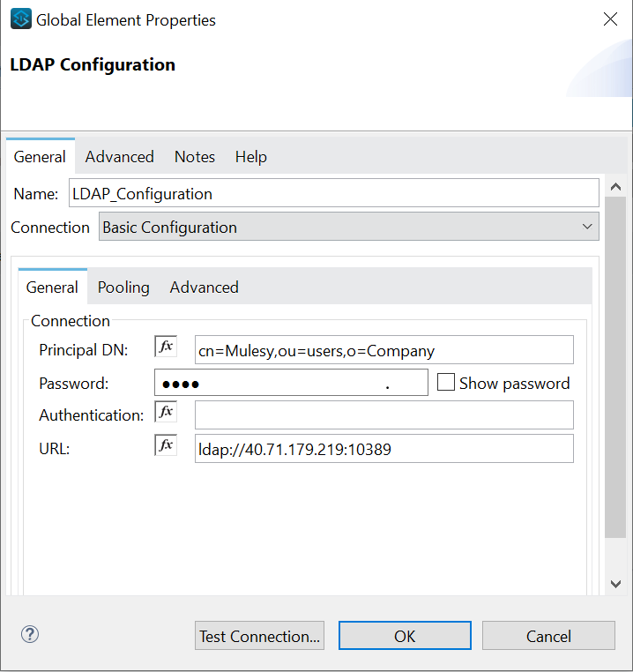633x672 pixels.
Task: Open the Advanced tab next to Notes
Action: [x=119, y=157]
